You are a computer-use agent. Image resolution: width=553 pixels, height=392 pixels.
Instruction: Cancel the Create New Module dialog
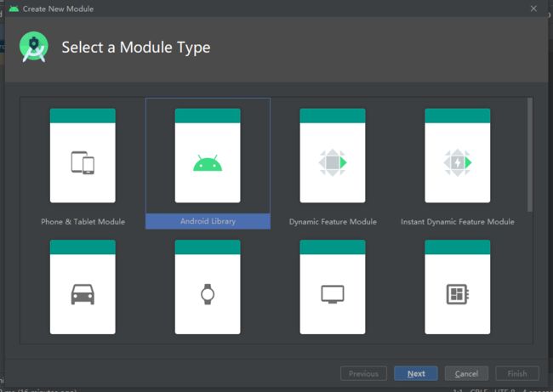[x=466, y=373]
